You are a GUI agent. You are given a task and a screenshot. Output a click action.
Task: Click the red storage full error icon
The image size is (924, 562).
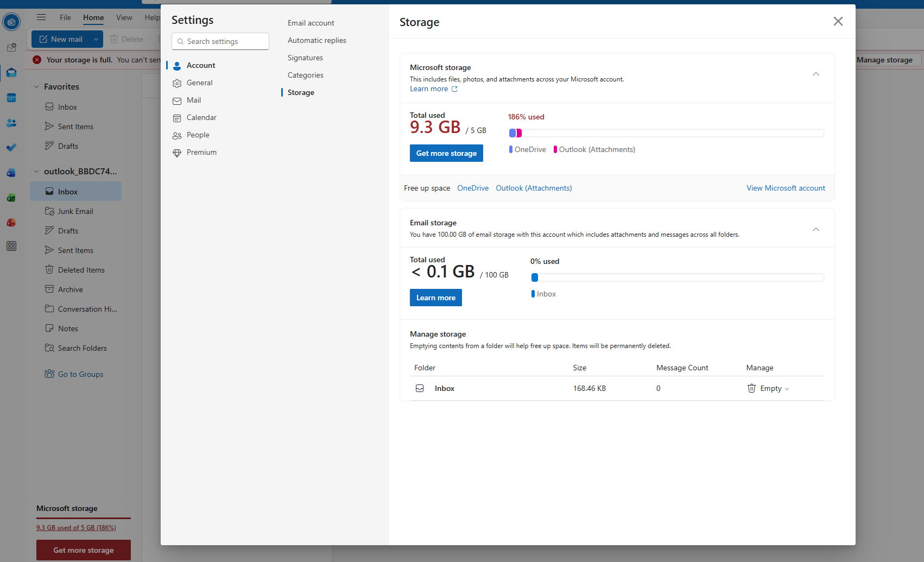[37, 60]
